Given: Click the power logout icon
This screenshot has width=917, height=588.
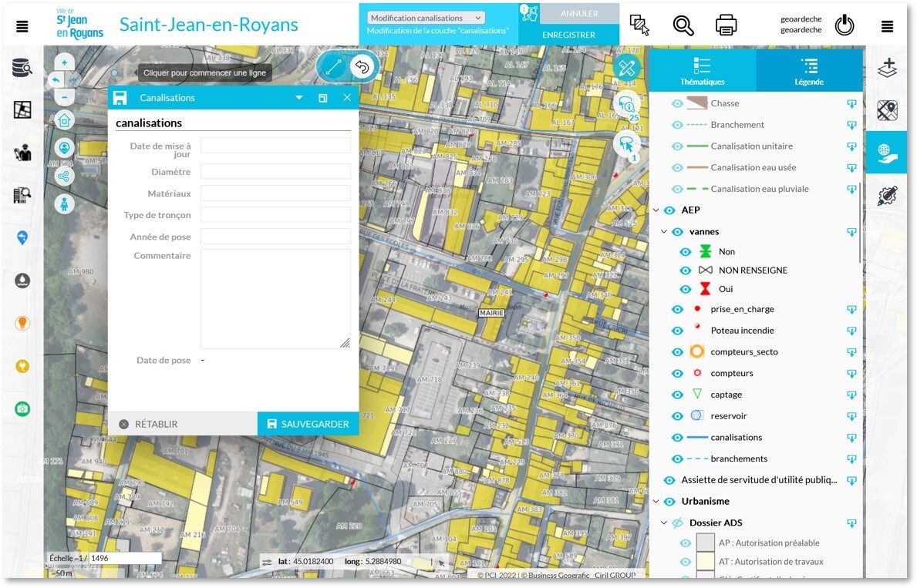Looking at the screenshot, I should [x=845, y=25].
